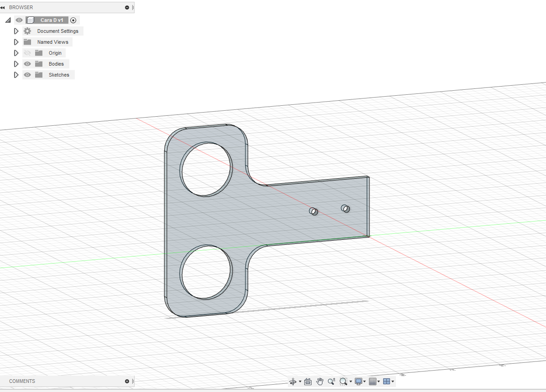Select the Pan hand tool
This screenshot has width=546, height=392.
pos(320,382)
